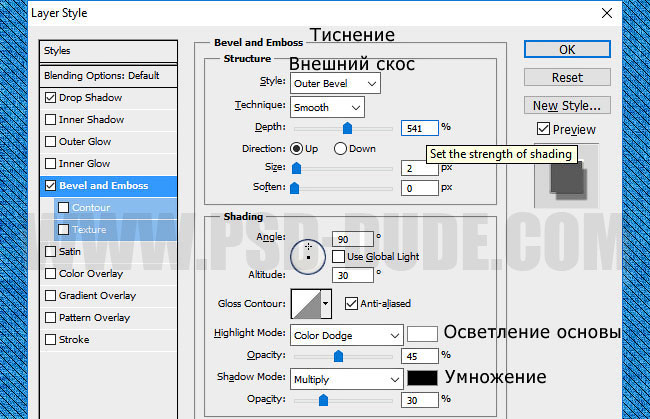Open the white Highlight Mode color swatch

click(422, 334)
